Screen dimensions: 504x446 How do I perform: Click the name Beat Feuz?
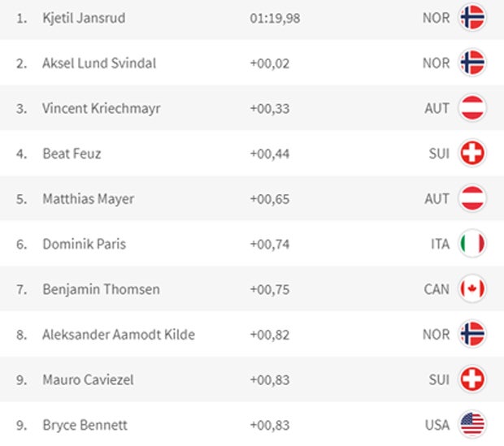(72, 154)
